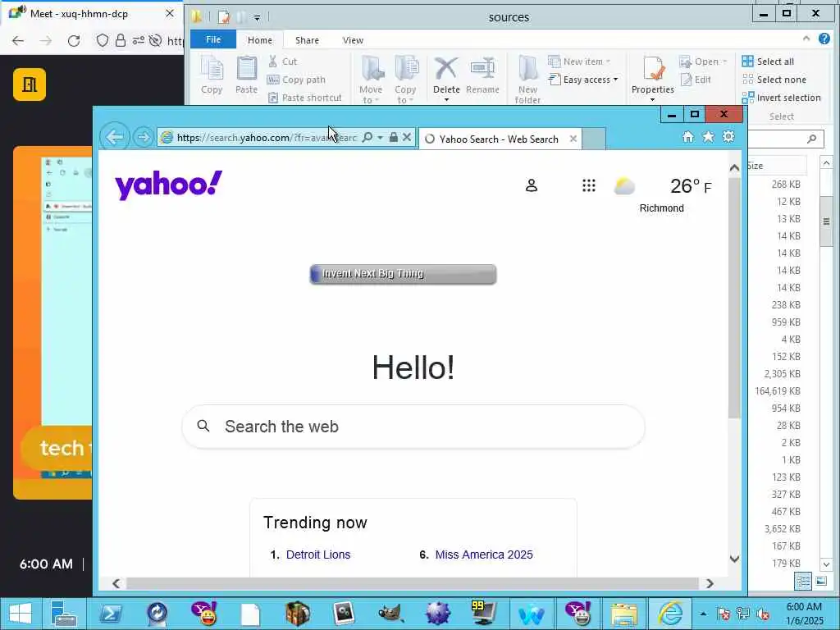Open PowerShell from taskbar
840x630 pixels.
point(111,614)
